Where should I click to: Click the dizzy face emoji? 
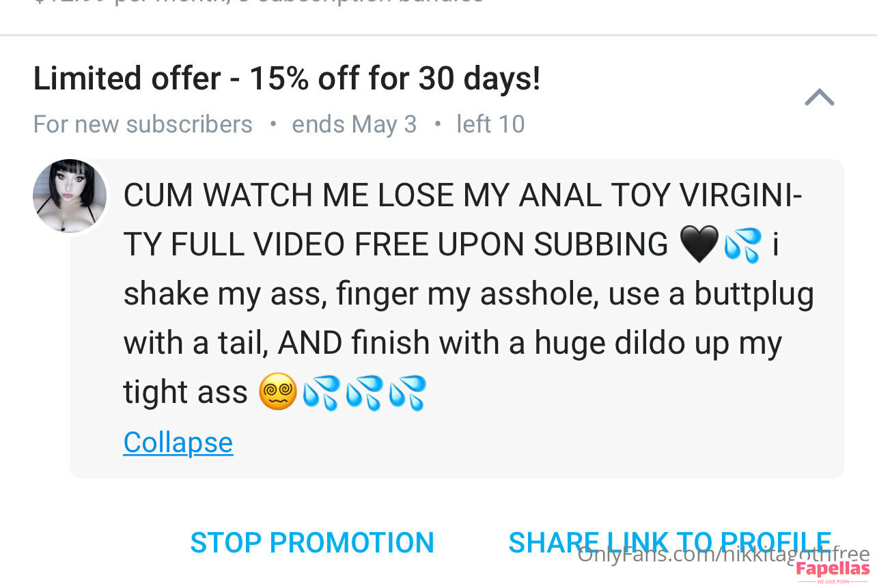coord(278,392)
